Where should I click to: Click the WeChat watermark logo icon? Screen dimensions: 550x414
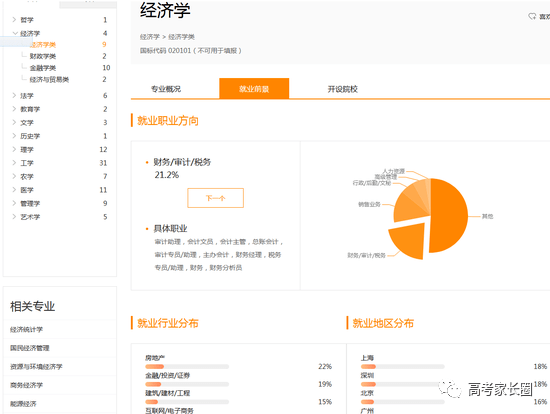coord(450,389)
